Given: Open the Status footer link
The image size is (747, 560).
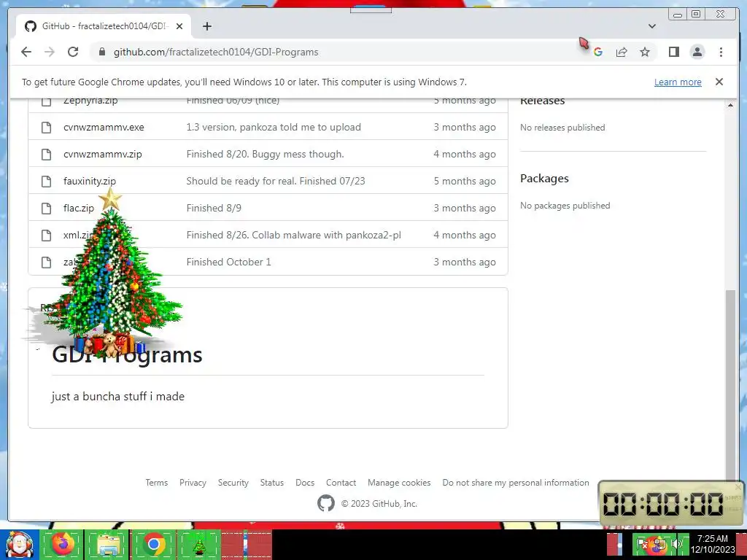Looking at the screenshot, I should coord(271,483).
